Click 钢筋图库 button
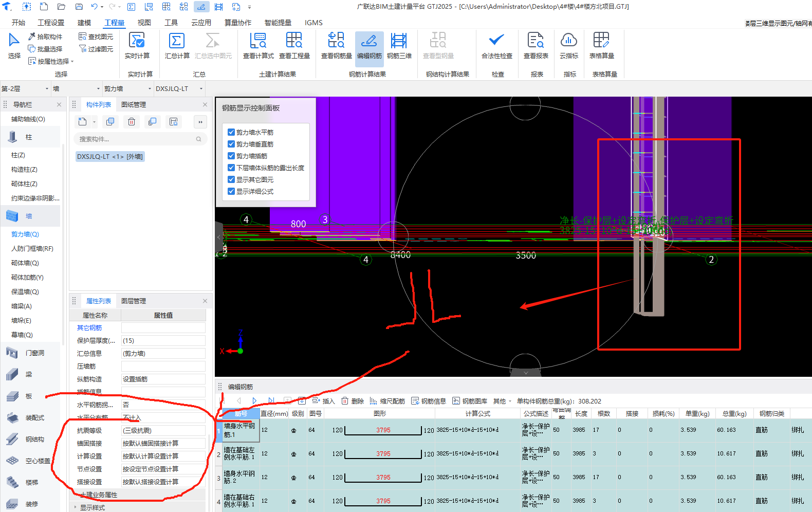This screenshot has width=812, height=512. tap(470, 401)
